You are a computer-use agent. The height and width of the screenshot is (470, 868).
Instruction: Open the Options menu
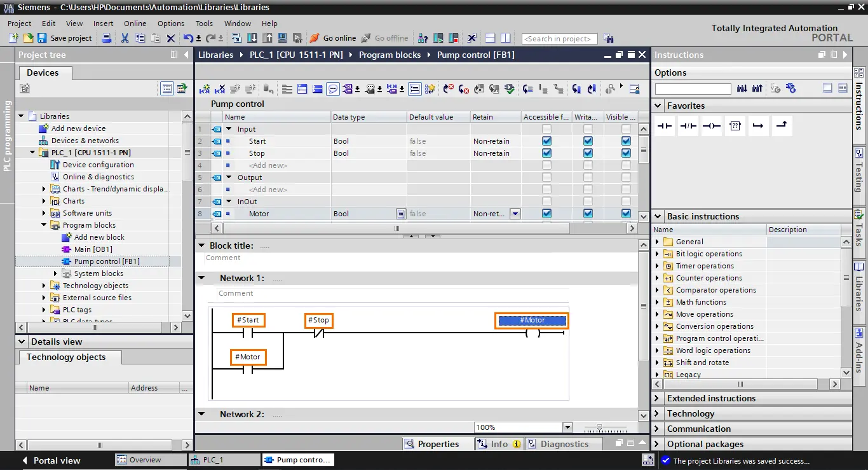(x=171, y=24)
